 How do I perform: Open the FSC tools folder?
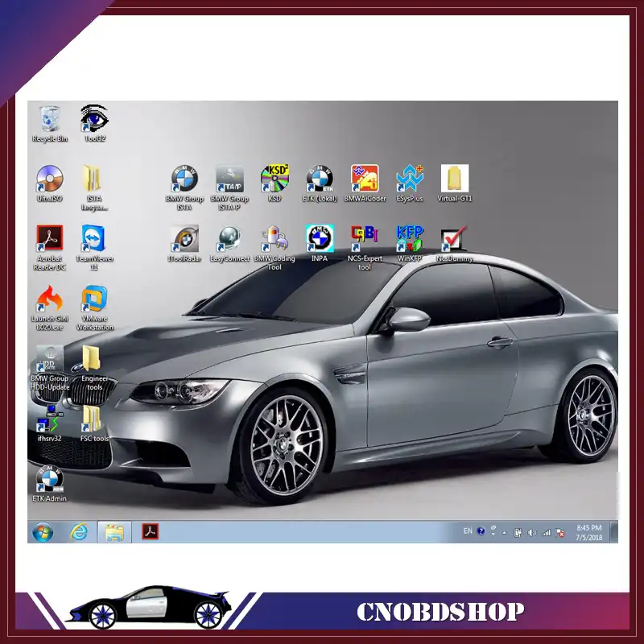[94, 424]
